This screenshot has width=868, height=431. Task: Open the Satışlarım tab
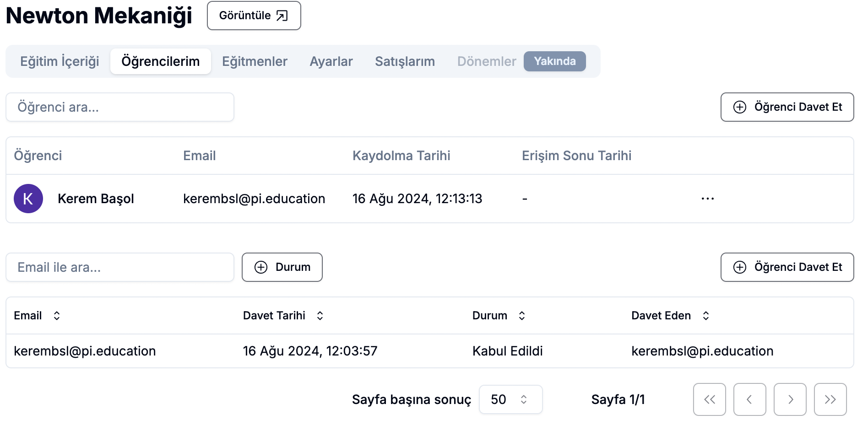(x=405, y=61)
